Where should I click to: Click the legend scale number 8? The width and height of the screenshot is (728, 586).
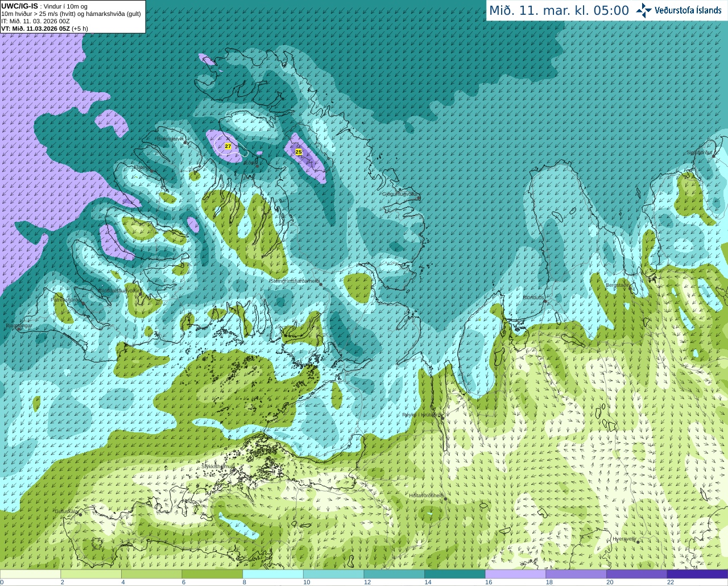[244, 582]
